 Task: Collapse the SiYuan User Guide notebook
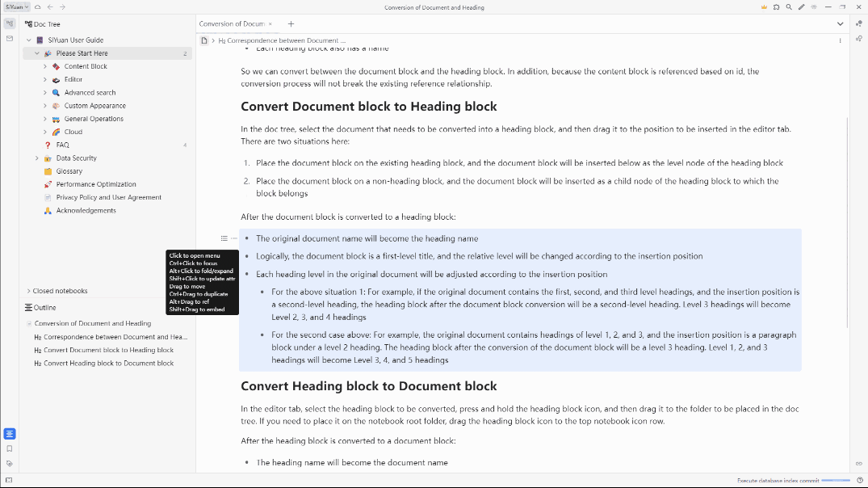pos(29,40)
